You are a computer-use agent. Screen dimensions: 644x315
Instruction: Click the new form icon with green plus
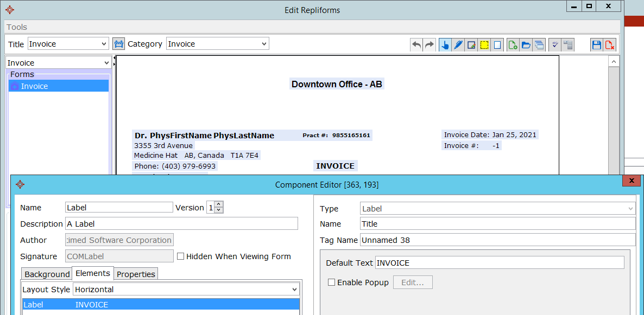pyautogui.click(x=513, y=45)
